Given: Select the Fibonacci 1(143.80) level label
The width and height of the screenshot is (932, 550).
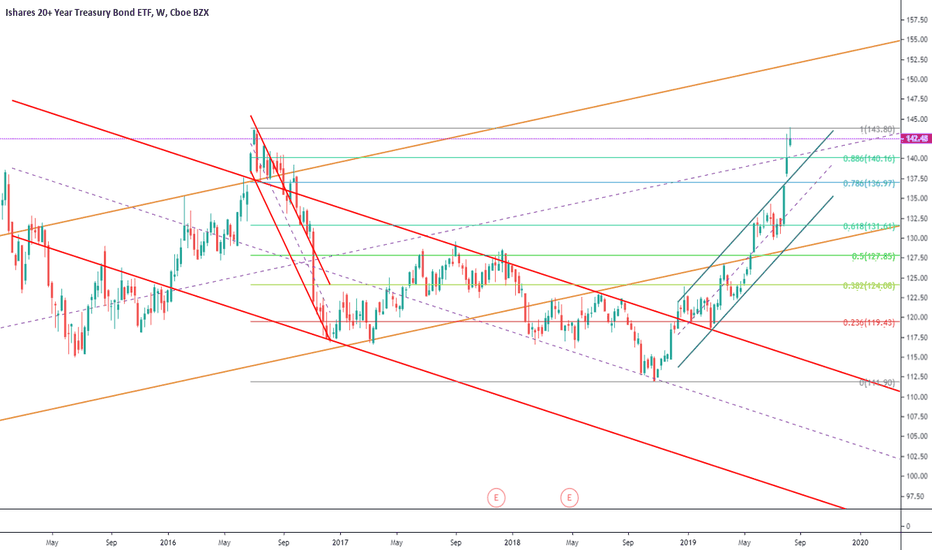Looking at the screenshot, I should click(x=877, y=129).
